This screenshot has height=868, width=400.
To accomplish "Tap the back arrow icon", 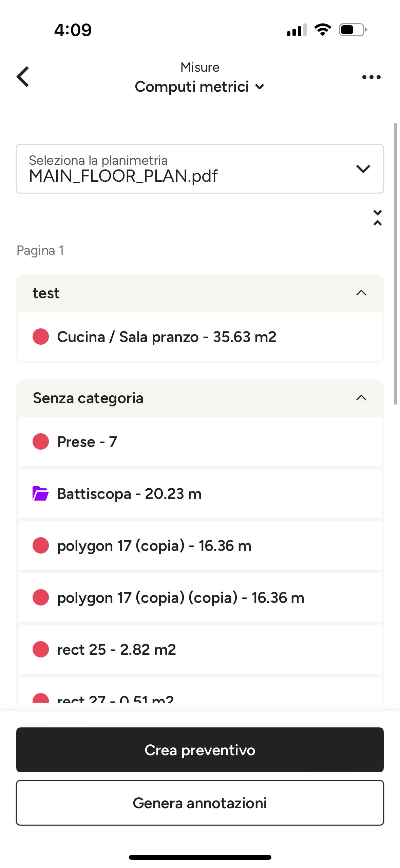I will tap(23, 77).
